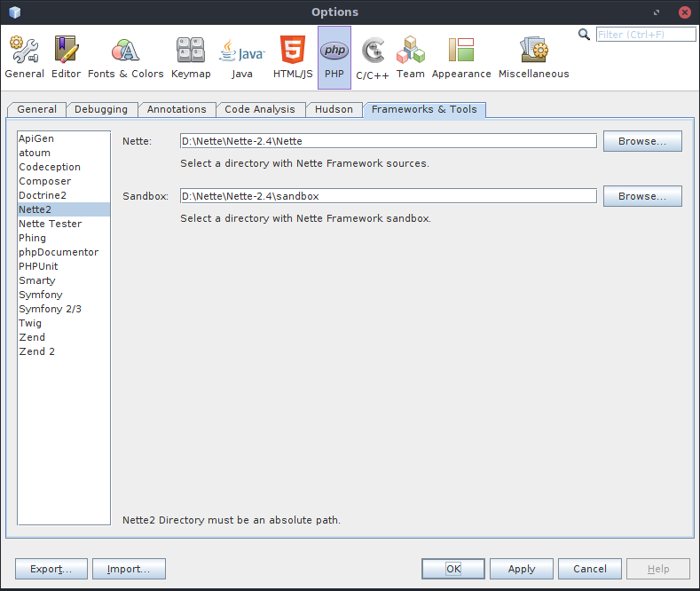Switch to the Annotations tab
Viewport: 700px width, 591px height.
[177, 109]
